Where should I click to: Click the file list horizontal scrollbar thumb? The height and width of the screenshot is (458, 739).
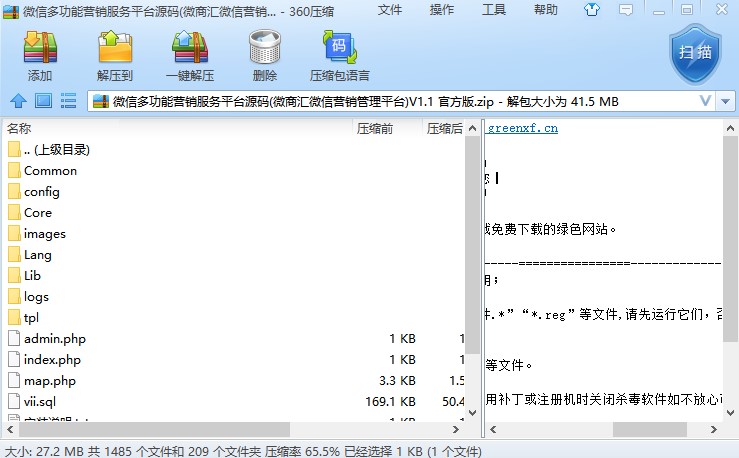155,429
